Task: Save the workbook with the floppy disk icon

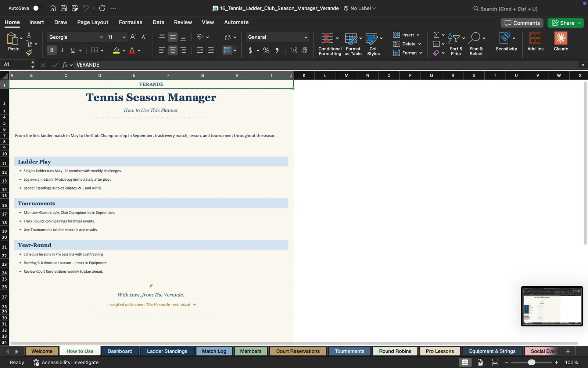Action: tap(64, 8)
